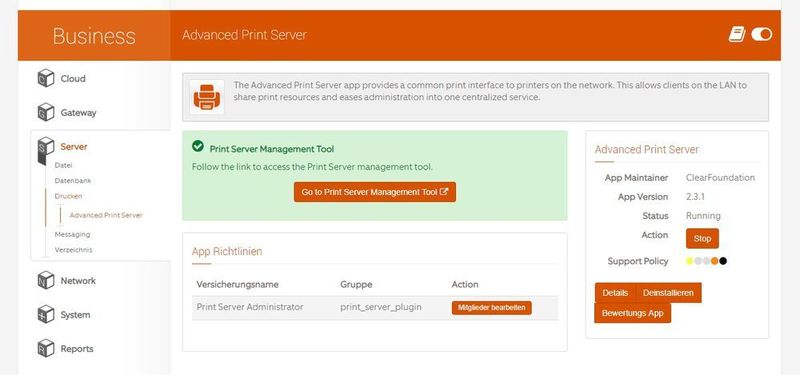Click the Cloud cube icon in sidebar

point(46,79)
